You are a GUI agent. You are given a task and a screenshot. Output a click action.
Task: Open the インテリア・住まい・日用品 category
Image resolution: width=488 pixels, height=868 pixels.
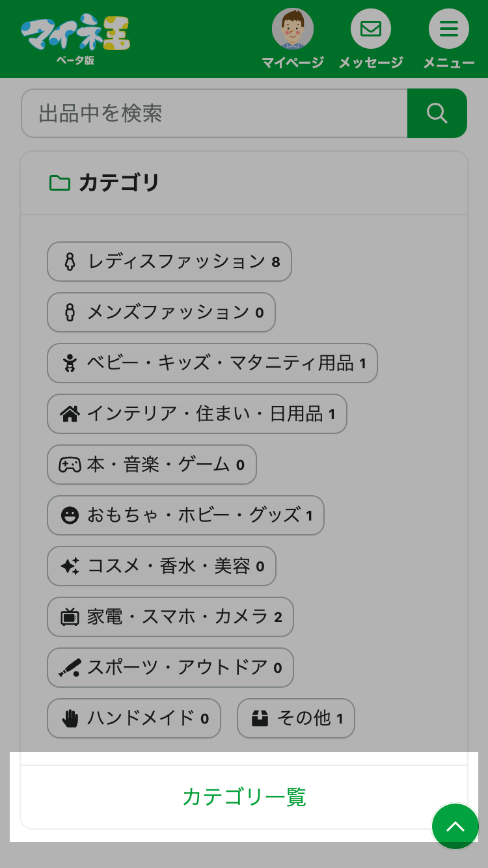197,414
